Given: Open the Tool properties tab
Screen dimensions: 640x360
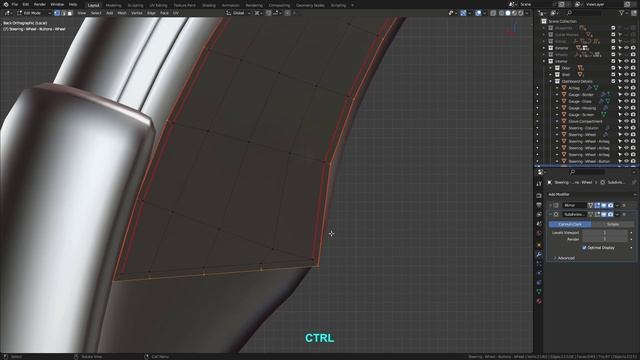Looking at the screenshot, I should 539,184.
